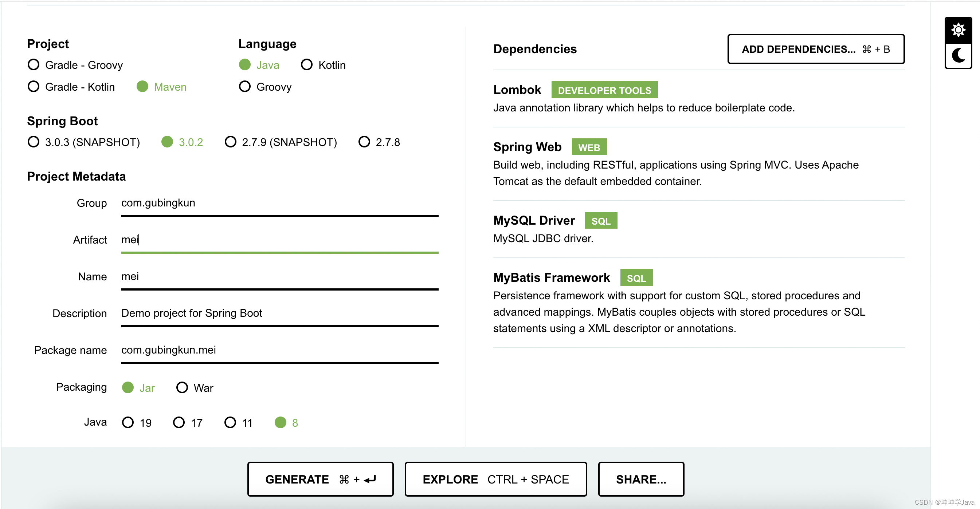
Task: Click the Spring Web dependency entry
Action: (x=699, y=164)
